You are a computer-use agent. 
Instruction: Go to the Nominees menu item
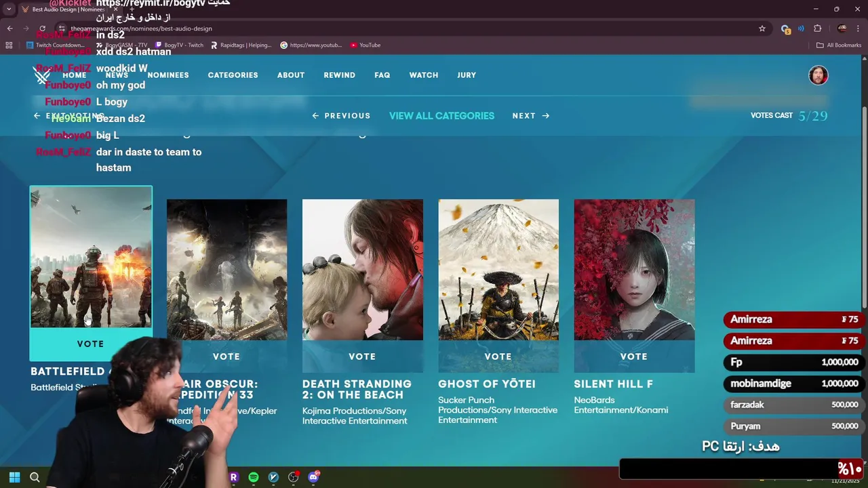(168, 75)
